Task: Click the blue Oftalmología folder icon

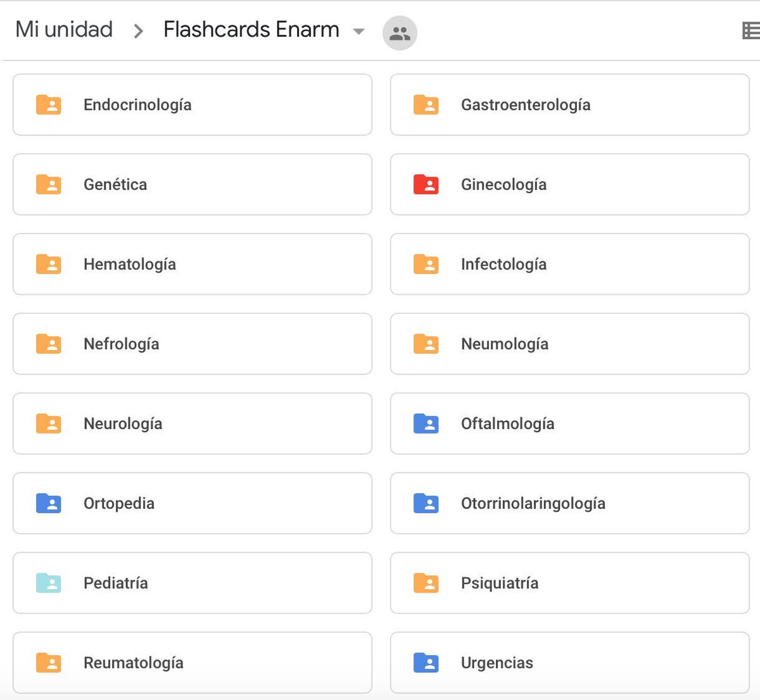Action: 426,424
